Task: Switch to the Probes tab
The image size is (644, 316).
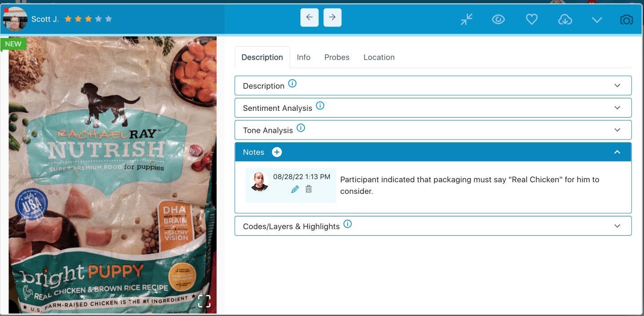Action: coord(337,57)
